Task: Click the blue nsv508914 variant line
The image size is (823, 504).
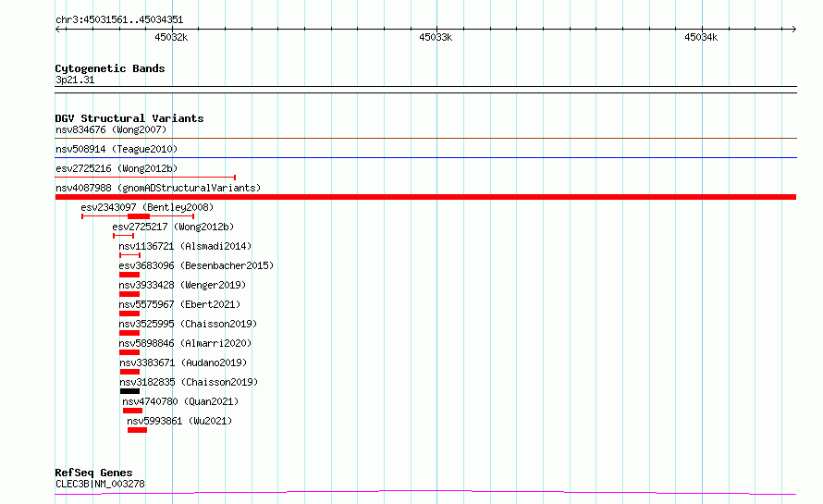Action: coord(425,157)
